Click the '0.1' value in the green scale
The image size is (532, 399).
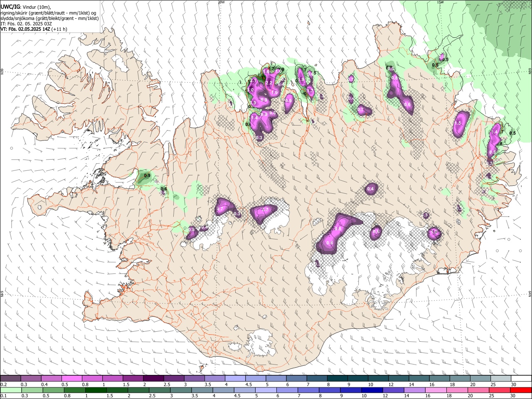click(x=3, y=396)
